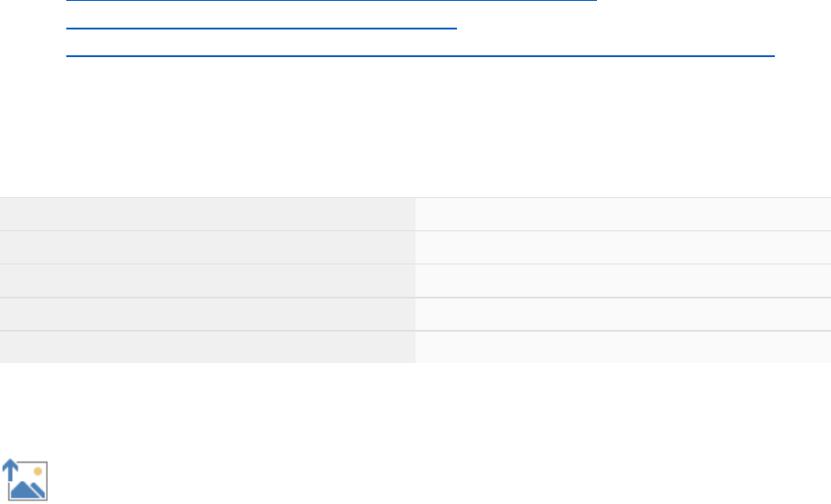Click the vertical divider between table columns
Image resolution: width=831 pixels, height=504 pixels.
click(x=415, y=280)
